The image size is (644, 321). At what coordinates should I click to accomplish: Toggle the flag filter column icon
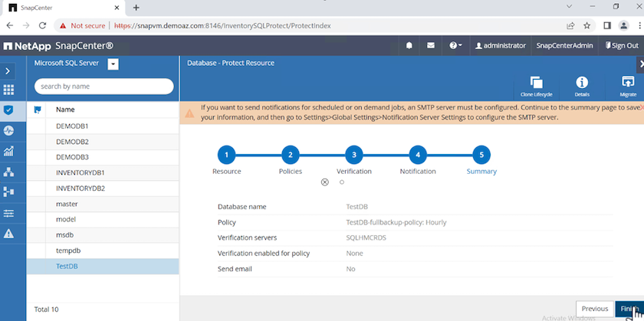38,110
